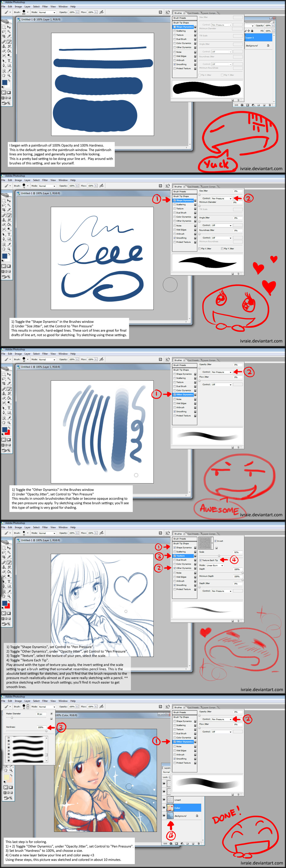Screen dimensions: 286x868
Task: Open Flow Jitter's Control Off dropdown in fading-strokes window
Action: pyautogui.click(x=222, y=385)
